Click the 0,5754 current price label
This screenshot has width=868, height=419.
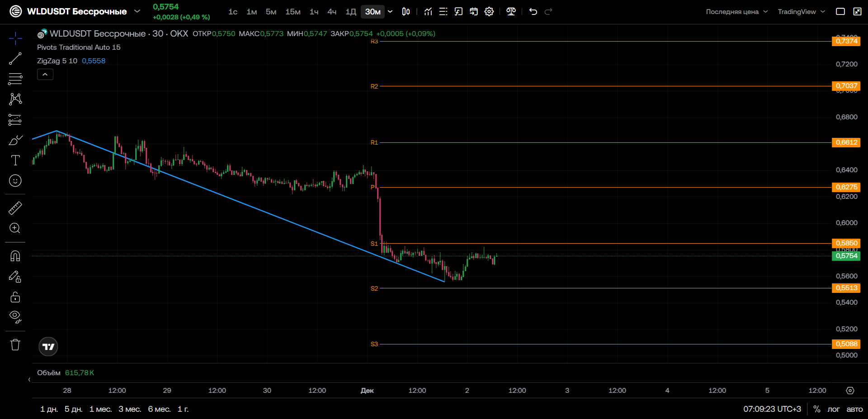click(x=846, y=256)
